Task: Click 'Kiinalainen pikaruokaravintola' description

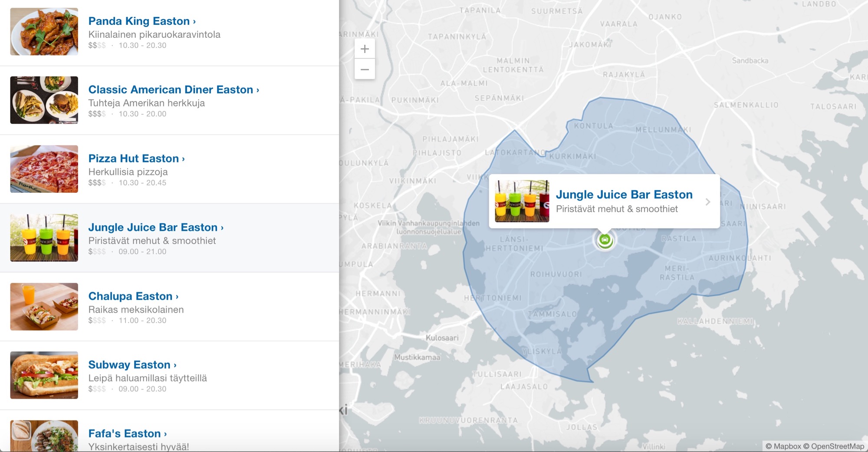Action: pyautogui.click(x=154, y=34)
